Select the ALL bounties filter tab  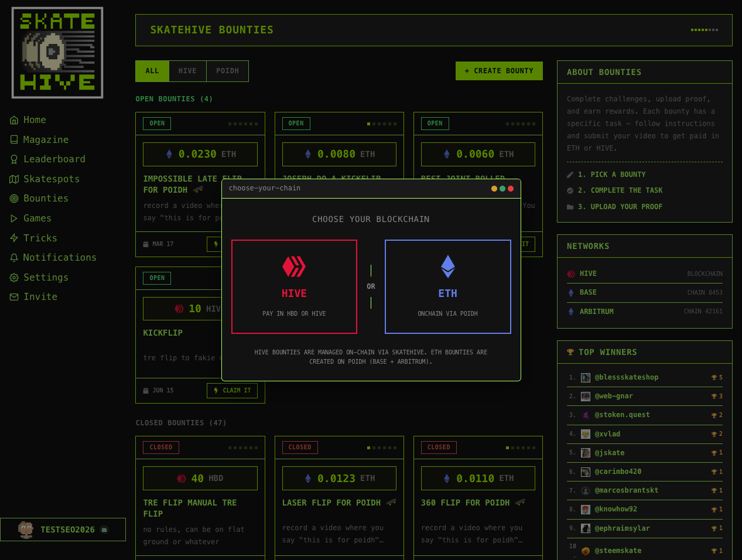point(152,71)
